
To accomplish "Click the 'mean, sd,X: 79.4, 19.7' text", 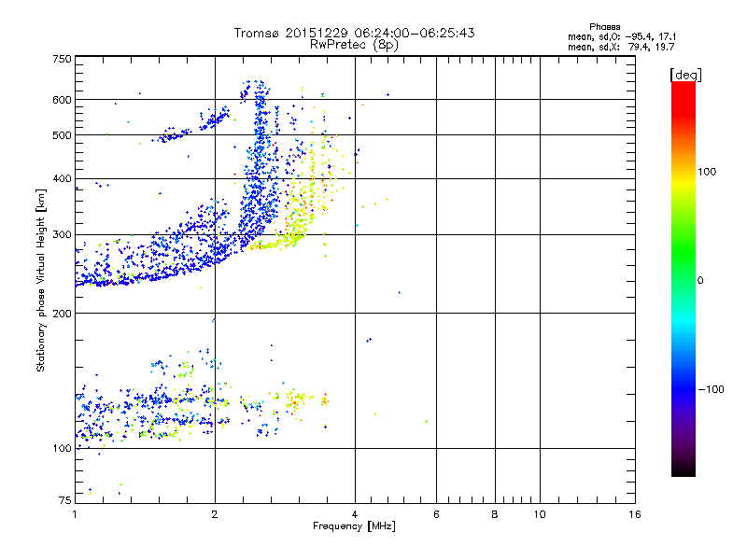I will (x=621, y=47).
